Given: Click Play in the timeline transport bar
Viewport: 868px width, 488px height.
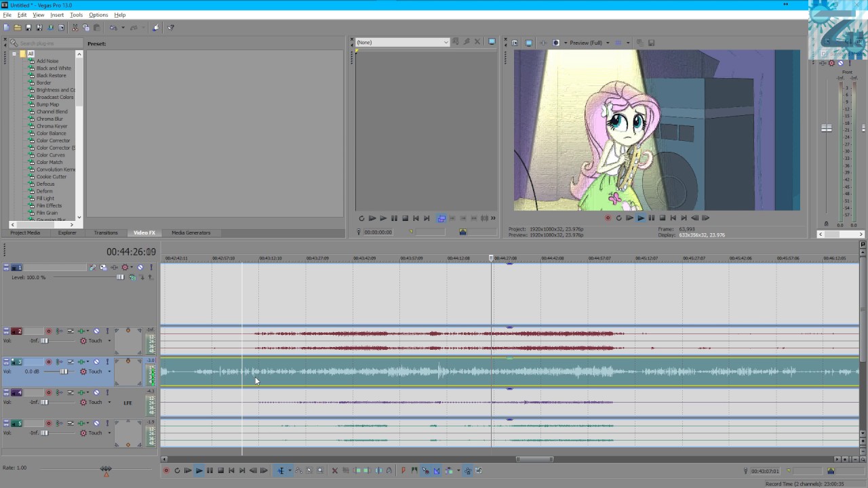Looking at the screenshot, I should 199,470.
